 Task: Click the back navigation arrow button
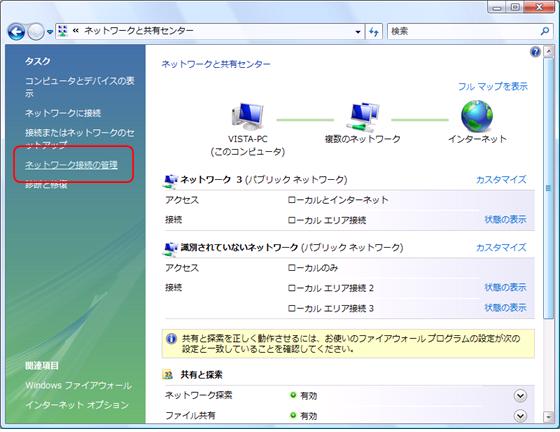click(x=16, y=32)
